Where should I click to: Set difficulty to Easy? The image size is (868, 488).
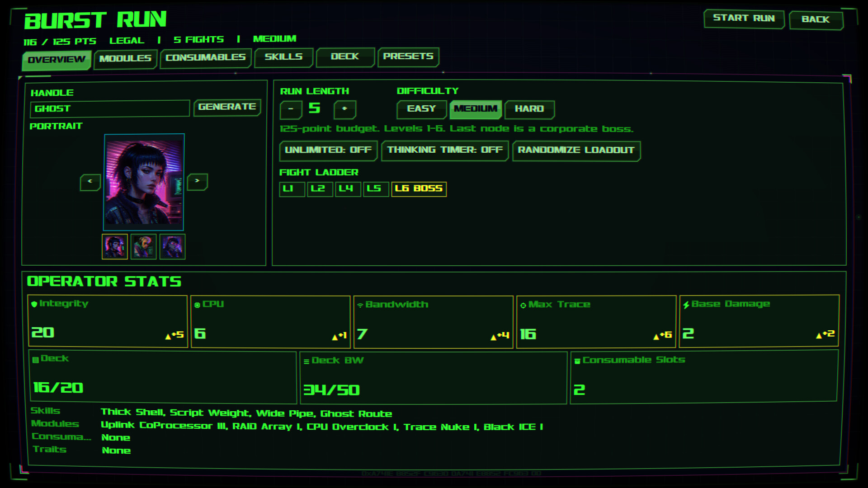coord(421,109)
